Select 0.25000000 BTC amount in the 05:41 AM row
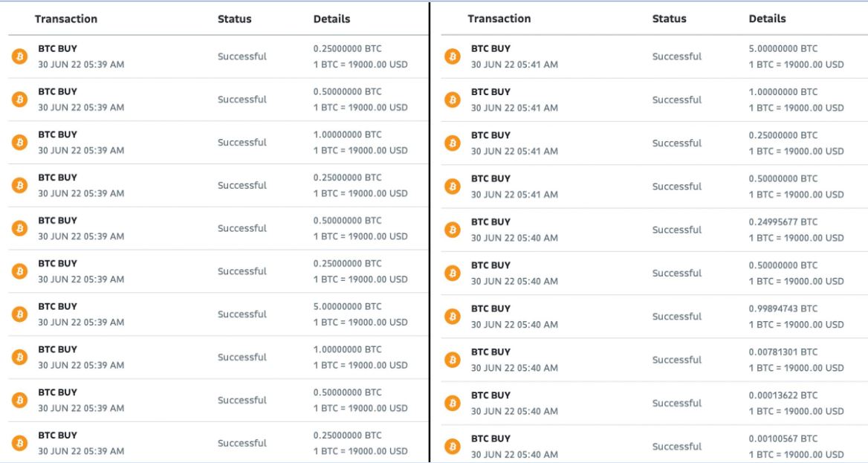Viewport: 868px width, 463px height. (x=783, y=135)
